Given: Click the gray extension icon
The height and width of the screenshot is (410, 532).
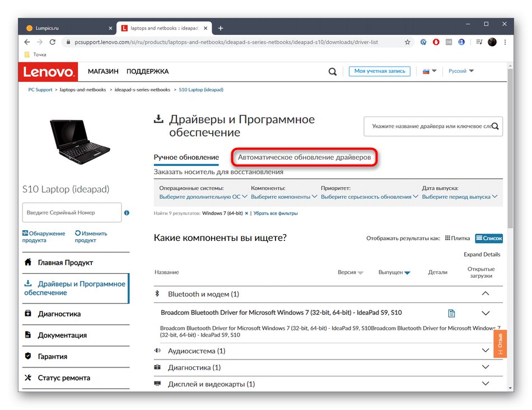Looking at the screenshot, I should tap(449, 42).
